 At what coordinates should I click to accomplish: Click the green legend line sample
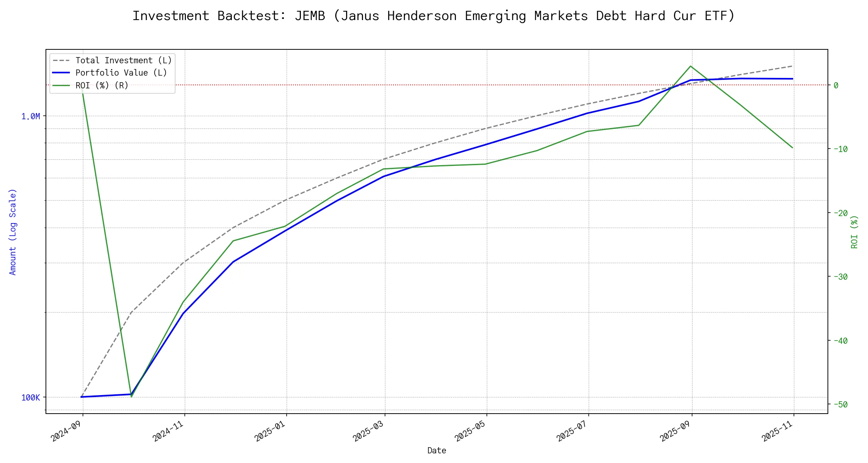(61, 85)
